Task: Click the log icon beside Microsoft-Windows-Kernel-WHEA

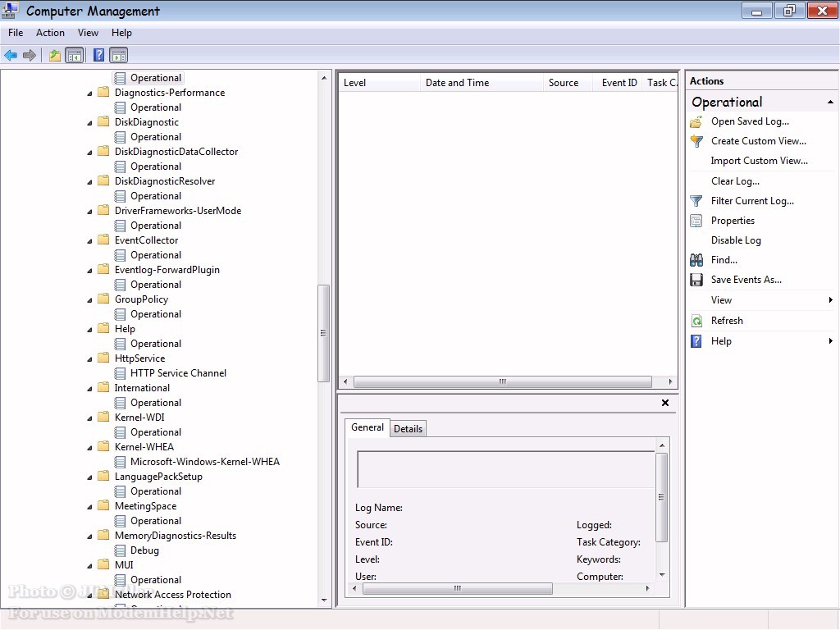Action: click(121, 462)
